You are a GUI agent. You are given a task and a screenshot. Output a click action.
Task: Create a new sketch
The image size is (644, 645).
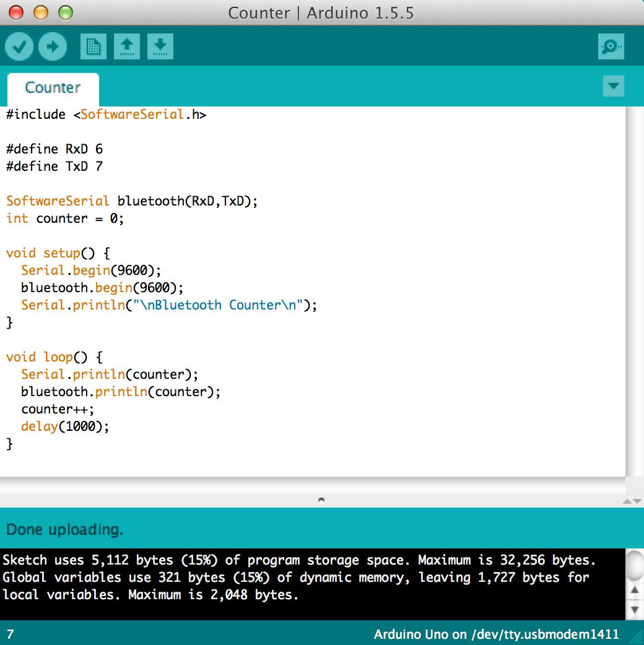(x=93, y=46)
